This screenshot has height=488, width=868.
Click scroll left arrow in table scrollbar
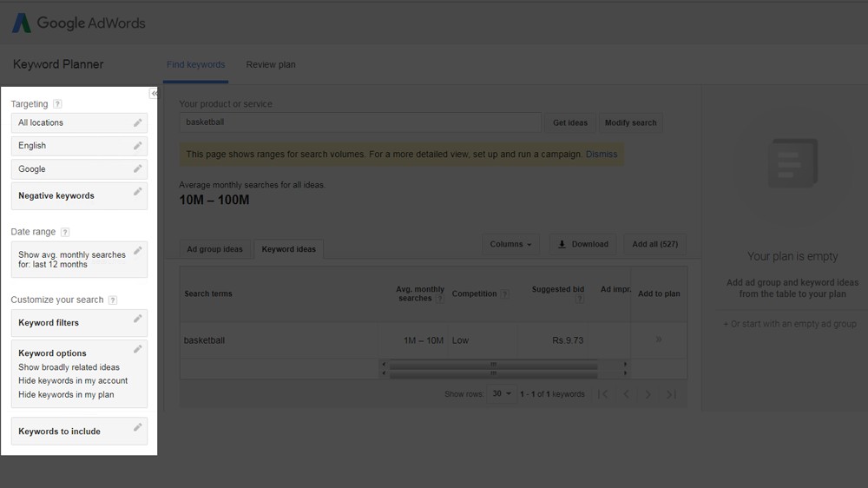384,365
